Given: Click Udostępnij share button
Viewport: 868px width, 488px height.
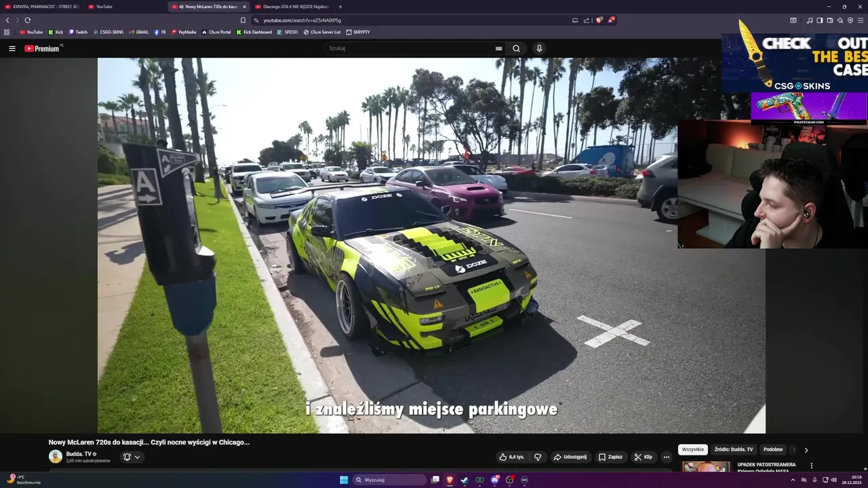Looking at the screenshot, I should pyautogui.click(x=570, y=457).
